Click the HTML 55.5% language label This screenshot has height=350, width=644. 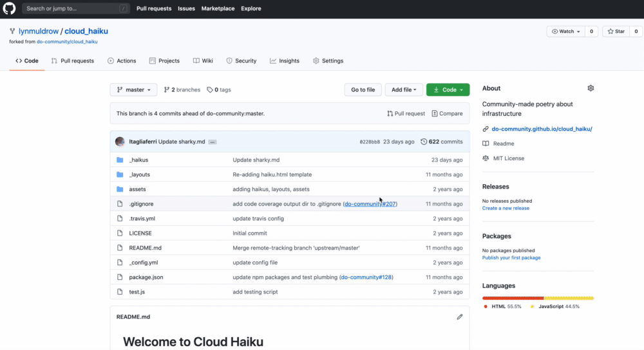pos(503,306)
